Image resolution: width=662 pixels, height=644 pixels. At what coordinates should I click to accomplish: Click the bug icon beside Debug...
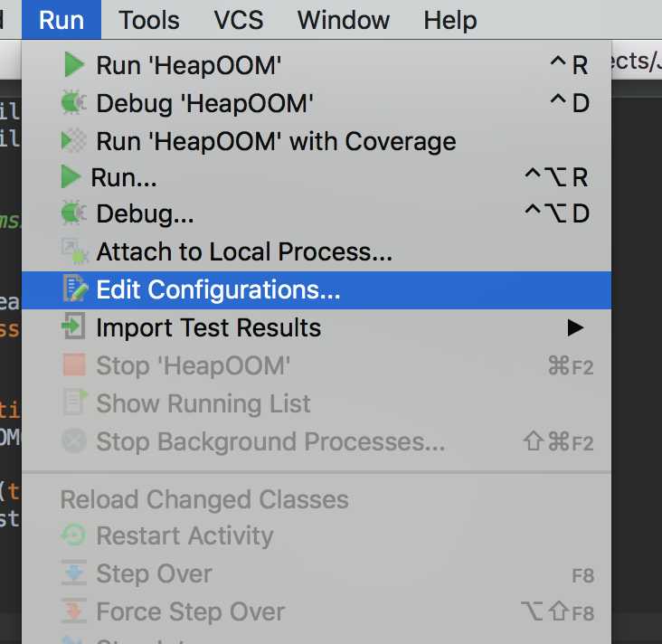[x=73, y=213]
